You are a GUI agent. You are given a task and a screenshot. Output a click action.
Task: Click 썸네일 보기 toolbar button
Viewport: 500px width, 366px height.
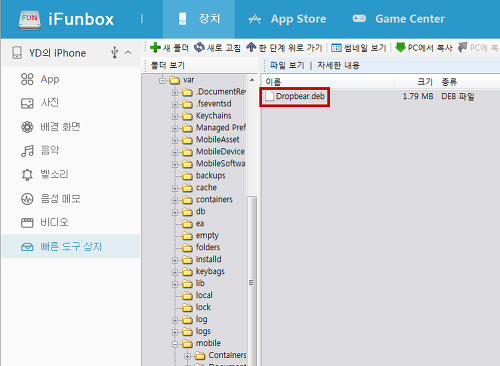359,48
